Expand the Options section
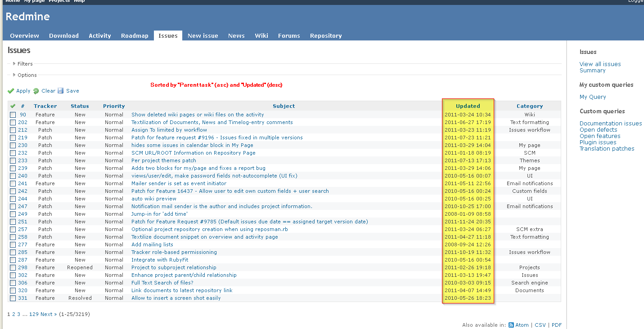Screen dimensions: 644x329 coord(25,75)
